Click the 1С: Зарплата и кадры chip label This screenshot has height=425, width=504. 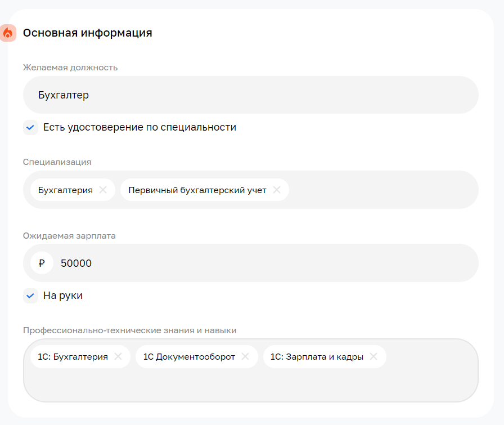(x=317, y=356)
